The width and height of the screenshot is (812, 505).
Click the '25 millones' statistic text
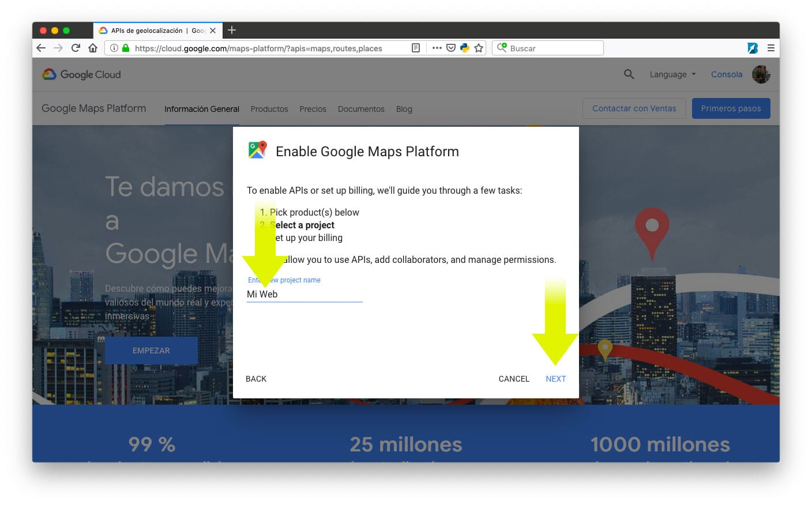(406, 444)
